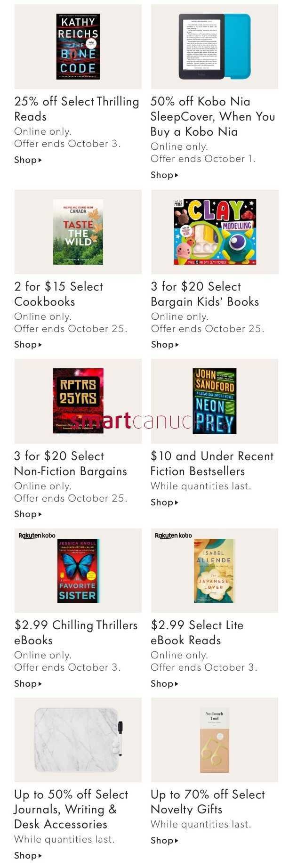Click the Kobo Nia e-reader product image
Screen dimensions: 297x868
(214, 46)
